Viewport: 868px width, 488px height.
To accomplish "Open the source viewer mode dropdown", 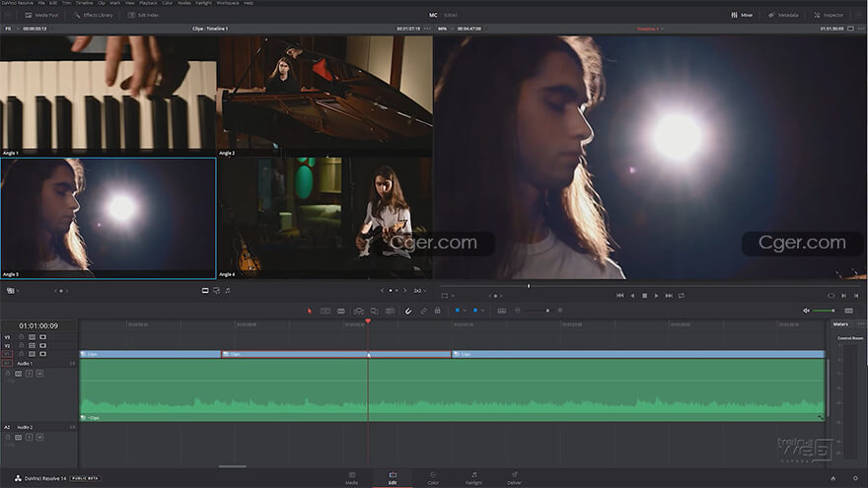I will [12, 291].
